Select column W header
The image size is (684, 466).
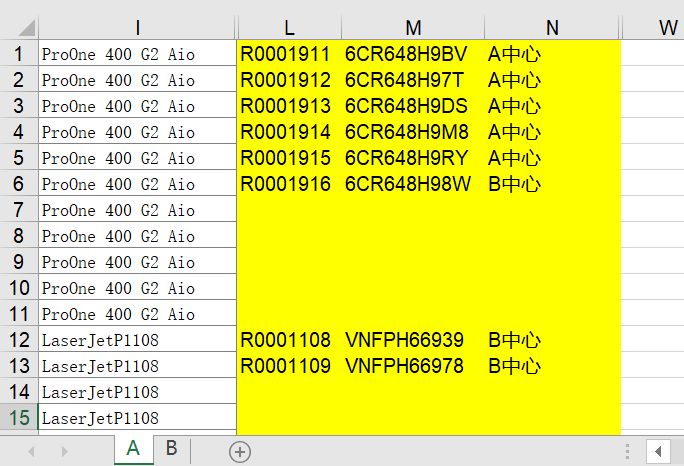point(653,28)
